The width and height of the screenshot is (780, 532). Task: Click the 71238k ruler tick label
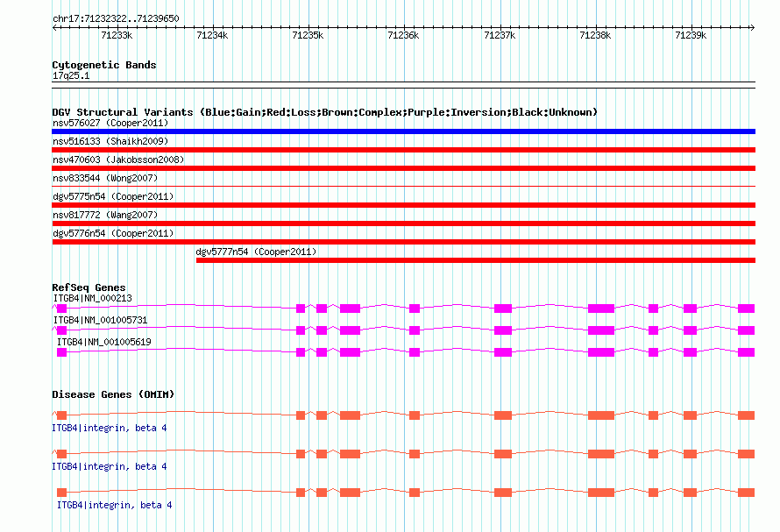click(595, 35)
